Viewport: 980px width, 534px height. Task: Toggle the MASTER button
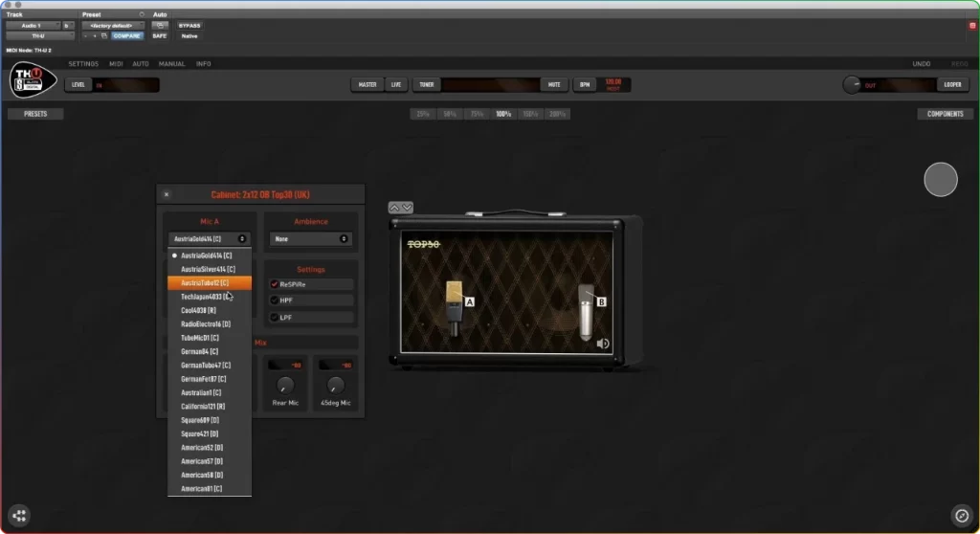pos(367,84)
